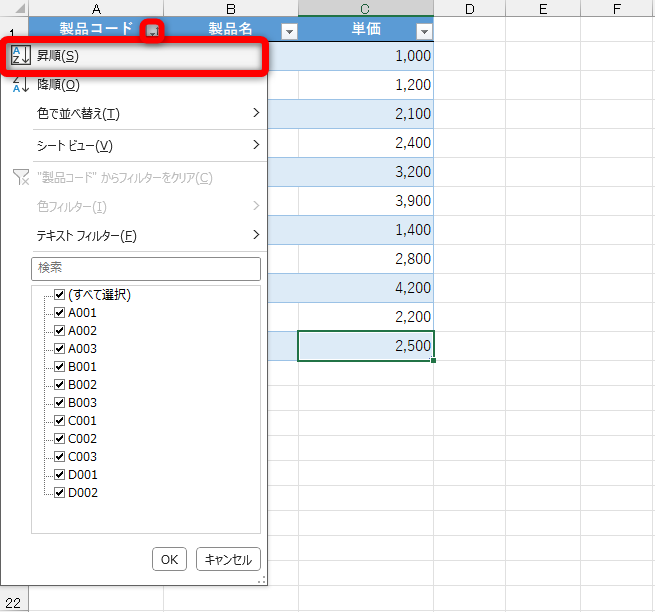The width and height of the screenshot is (655, 612).
Task: Select column A header
Action: point(96,8)
